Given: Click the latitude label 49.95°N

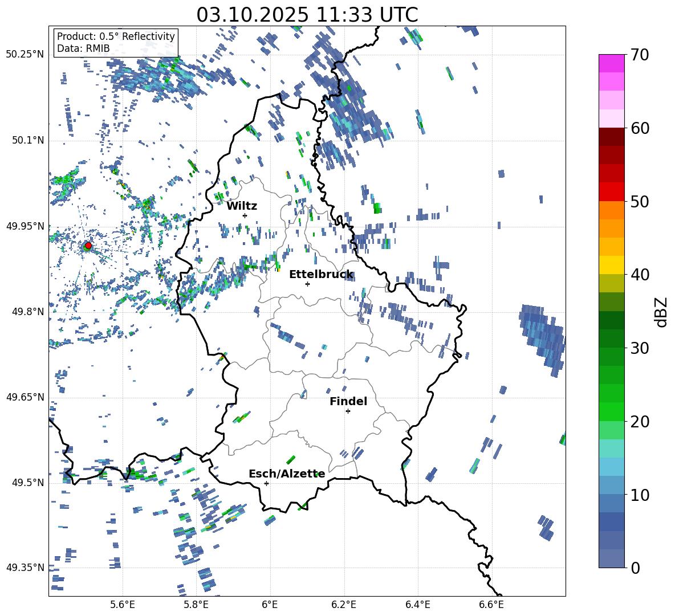Looking at the screenshot, I should pyautogui.click(x=25, y=226).
